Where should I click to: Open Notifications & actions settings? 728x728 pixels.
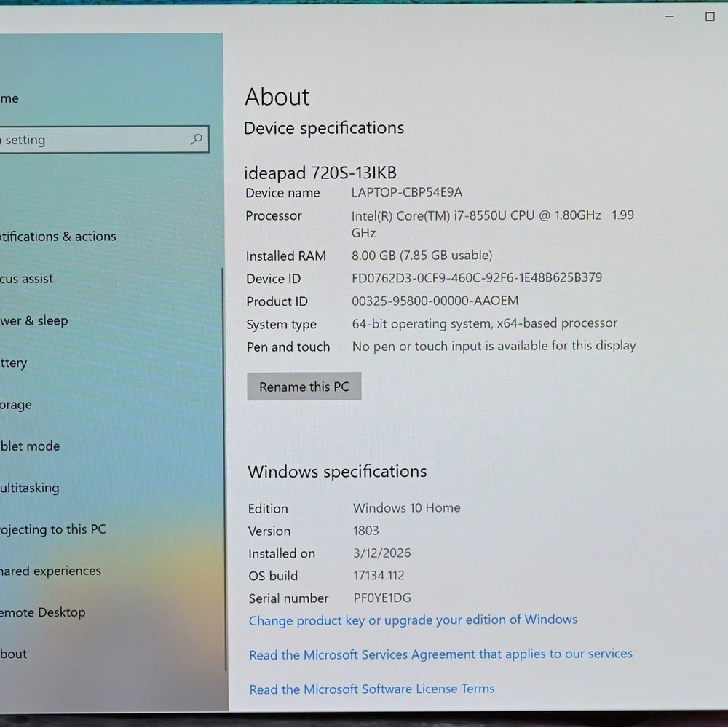click(x=58, y=237)
